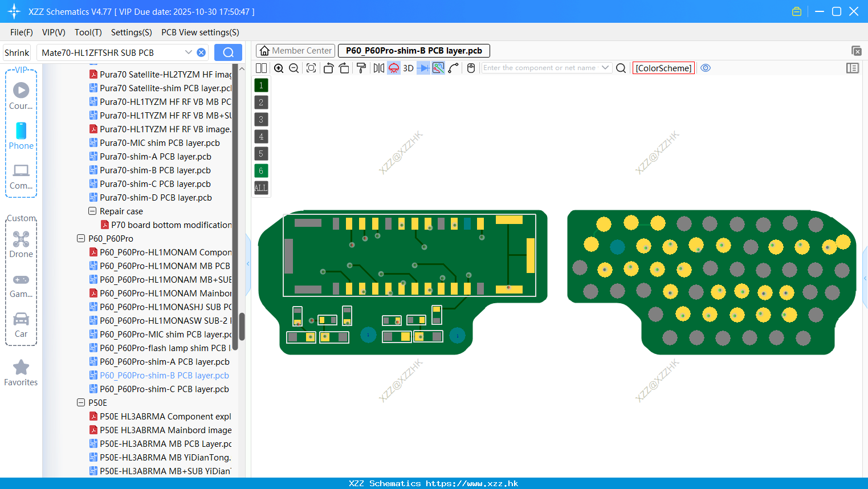Toggle the diode symbol tool

point(423,68)
